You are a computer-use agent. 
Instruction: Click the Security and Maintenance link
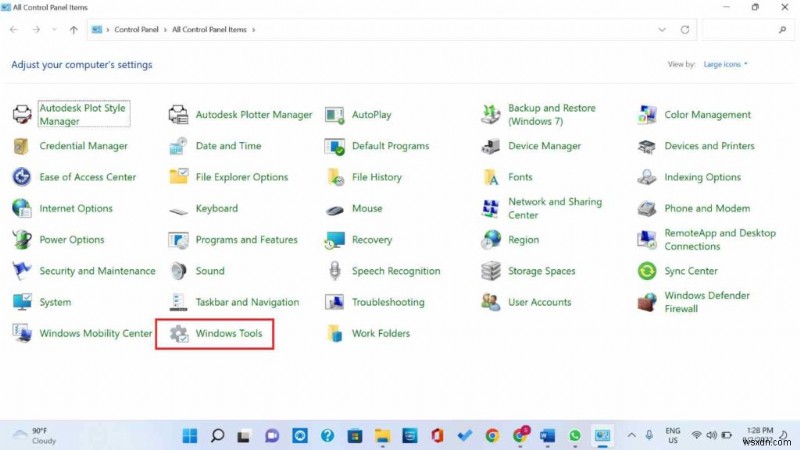[97, 271]
